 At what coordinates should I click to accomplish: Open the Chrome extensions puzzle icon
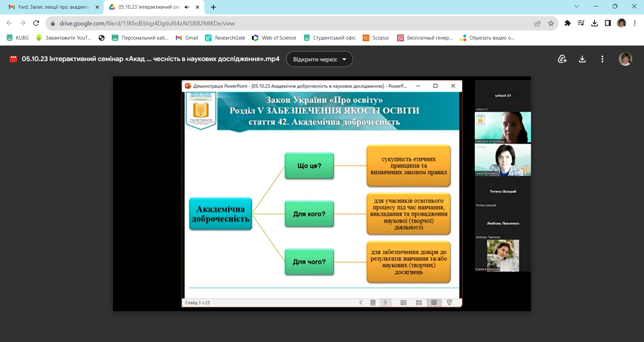568,23
